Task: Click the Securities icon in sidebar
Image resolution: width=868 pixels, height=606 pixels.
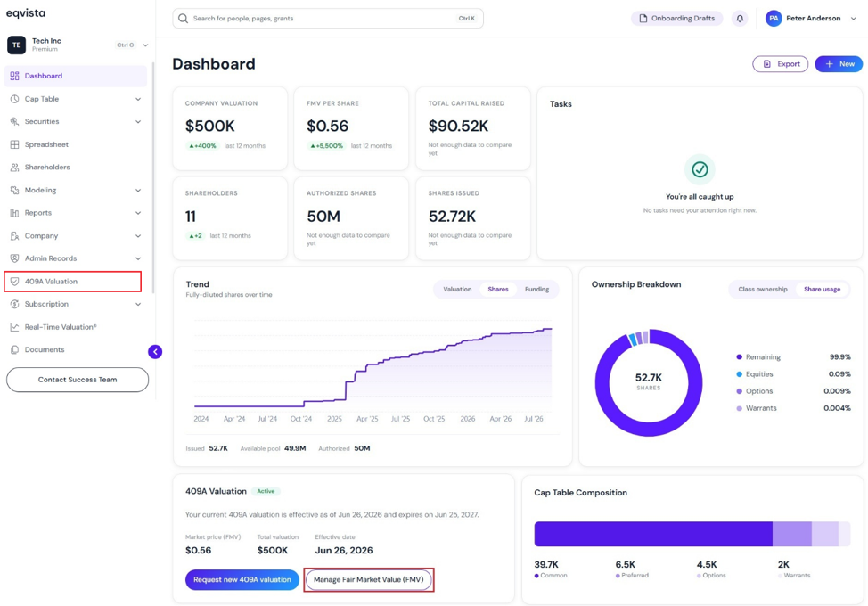Action: (14, 122)
